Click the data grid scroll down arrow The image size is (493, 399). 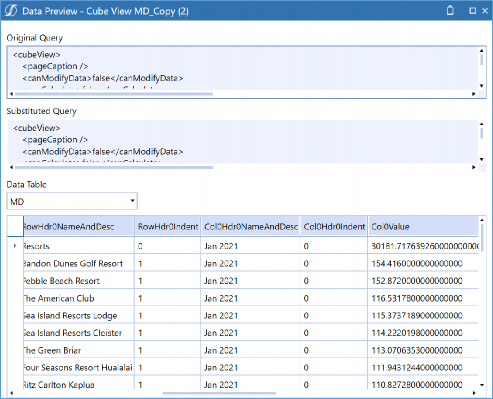pyautogui.click(x=482, y=385)
